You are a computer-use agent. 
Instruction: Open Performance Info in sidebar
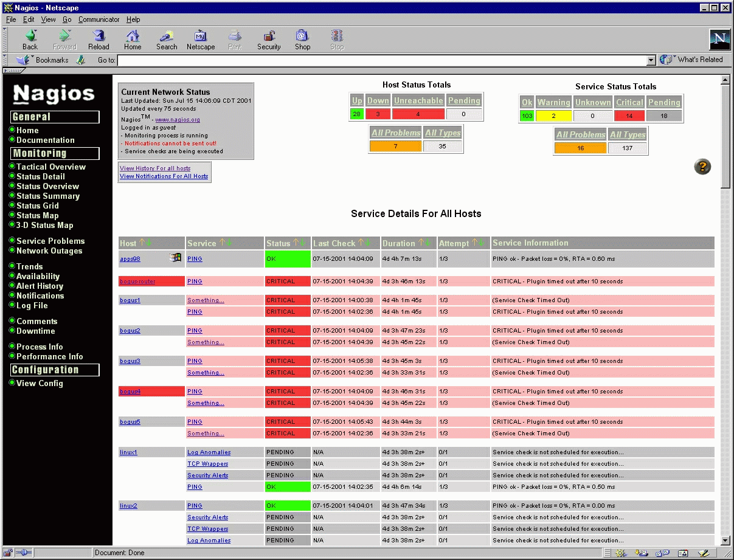[50, 356]
